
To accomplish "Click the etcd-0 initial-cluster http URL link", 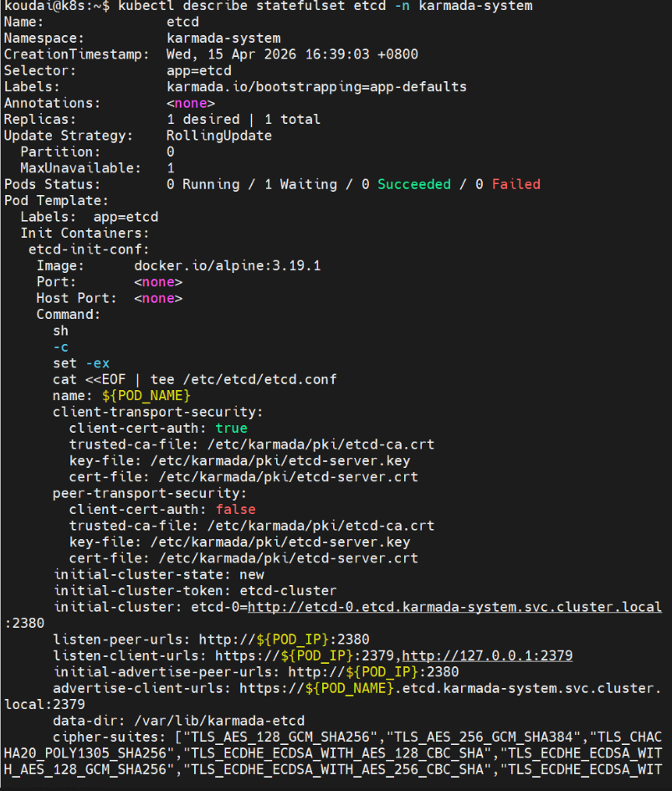I will point(454,607).
